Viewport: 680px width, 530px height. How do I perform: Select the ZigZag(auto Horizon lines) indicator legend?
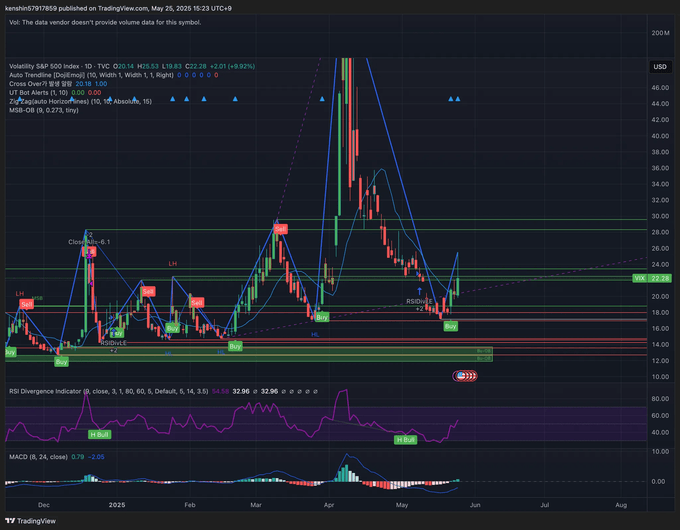point(80,101)
